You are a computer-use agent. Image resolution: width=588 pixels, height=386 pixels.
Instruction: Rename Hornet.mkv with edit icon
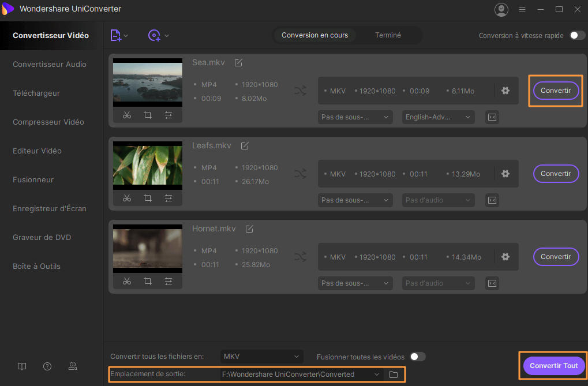(249, 228)
